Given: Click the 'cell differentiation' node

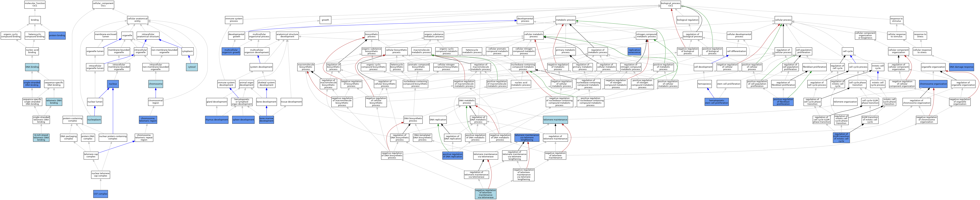Looking at the screenshot, I should 737,51.
